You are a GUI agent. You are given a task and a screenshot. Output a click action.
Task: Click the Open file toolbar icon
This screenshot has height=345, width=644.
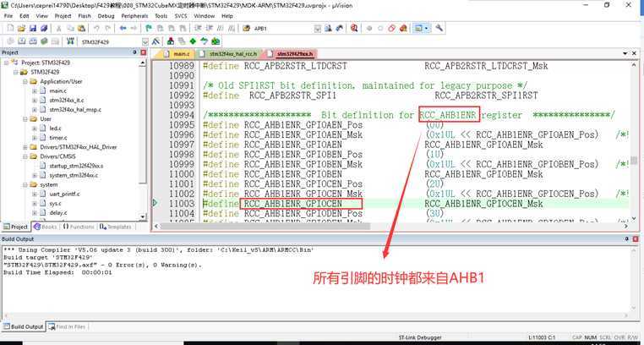pyautogui.click(x=21, y=29)
